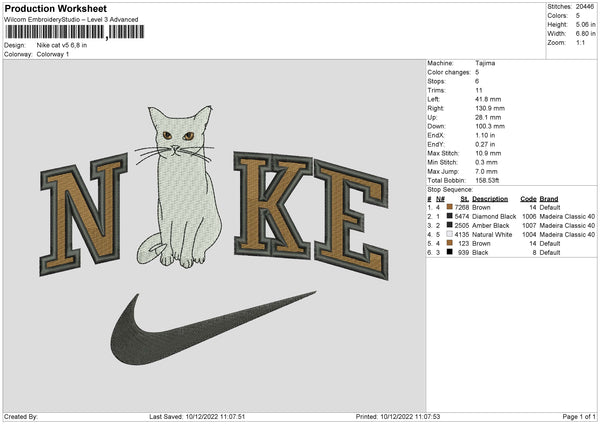
Task: Click the letter K in the design preview
Action: [x=272, y=205]
